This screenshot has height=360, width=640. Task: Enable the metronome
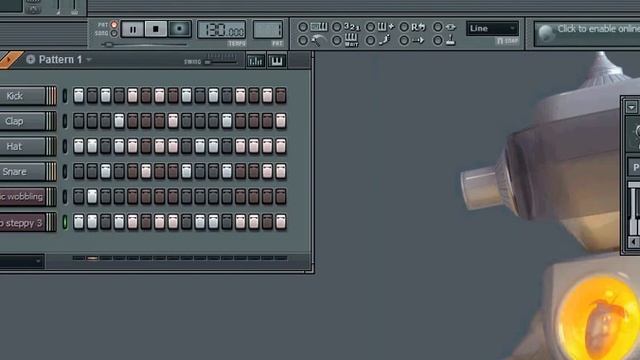(x=312, y=40)
